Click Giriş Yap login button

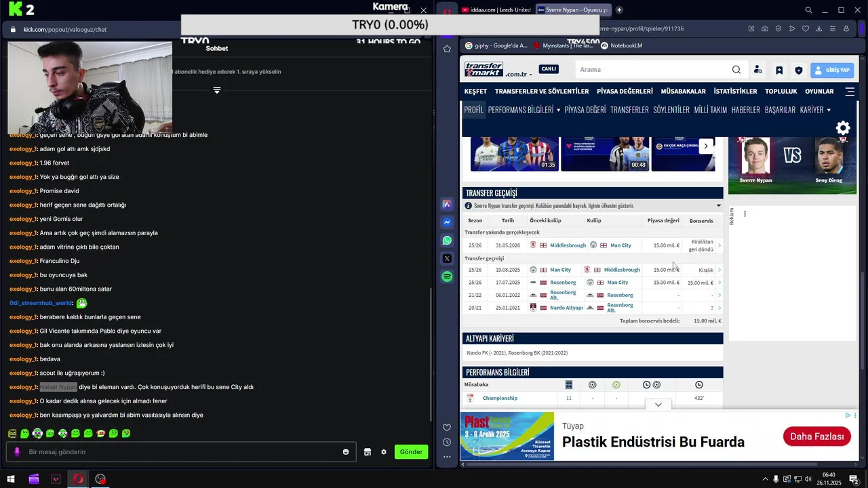pos(833,70)
